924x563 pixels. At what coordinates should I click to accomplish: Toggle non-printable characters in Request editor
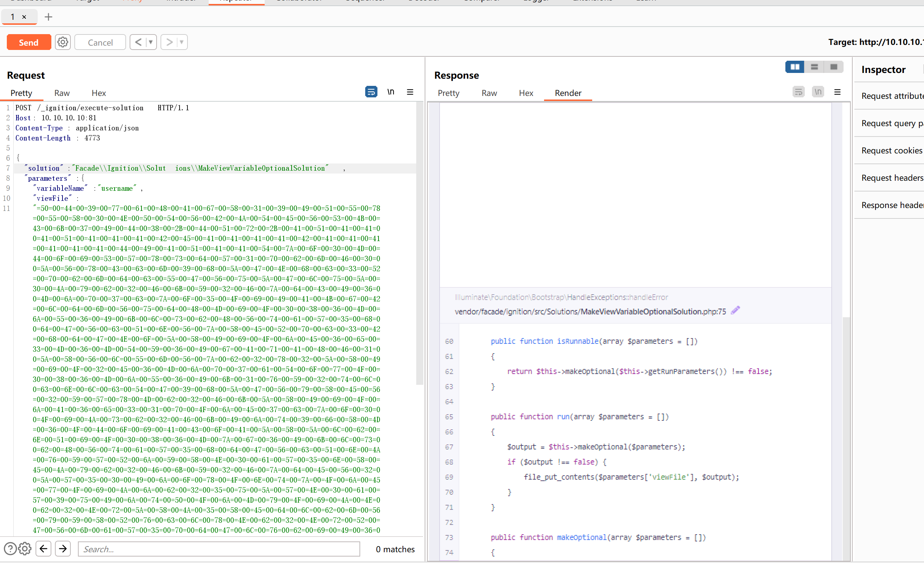tap(391, 92)
